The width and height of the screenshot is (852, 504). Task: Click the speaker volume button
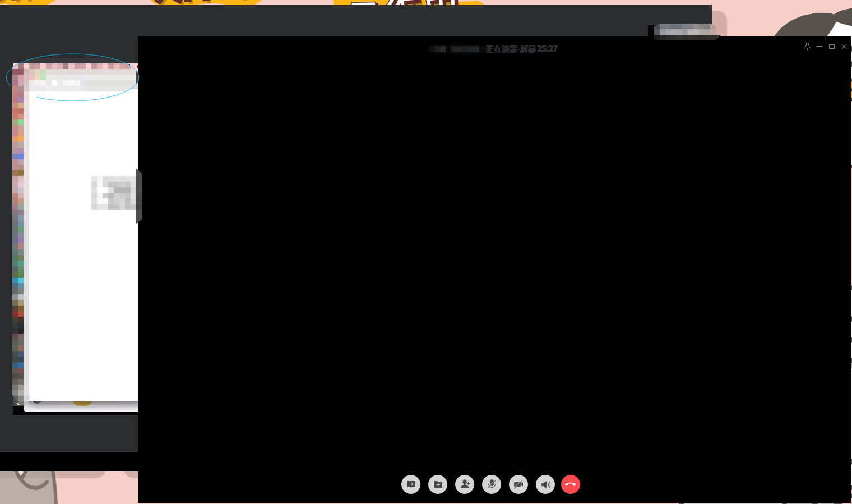(x=545, y=484)
